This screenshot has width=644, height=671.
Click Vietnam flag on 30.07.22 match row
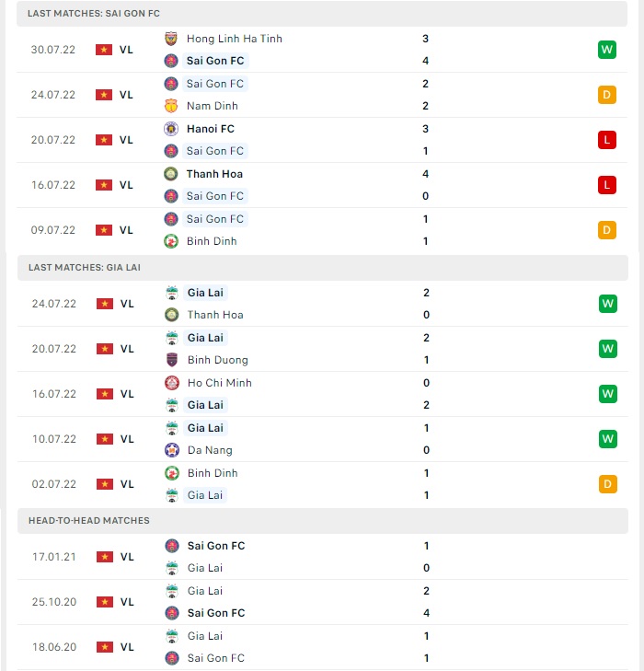click(104, 50)
